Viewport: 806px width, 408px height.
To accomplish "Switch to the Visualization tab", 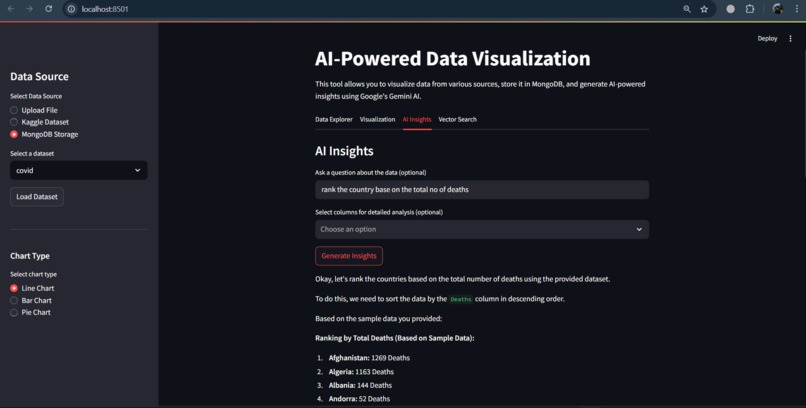I will click(377, 119).
